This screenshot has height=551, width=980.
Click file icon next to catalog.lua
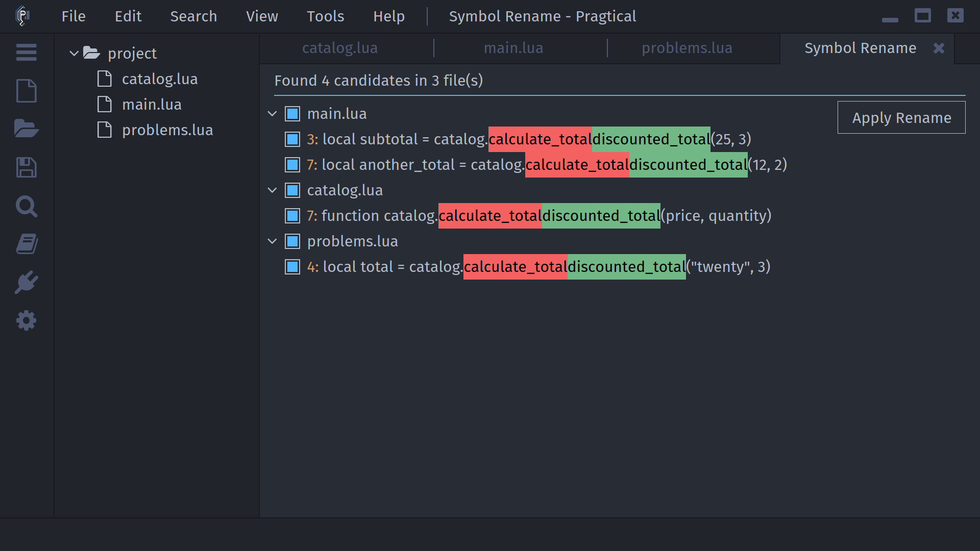pyautogui.click(x=105, y=79)
